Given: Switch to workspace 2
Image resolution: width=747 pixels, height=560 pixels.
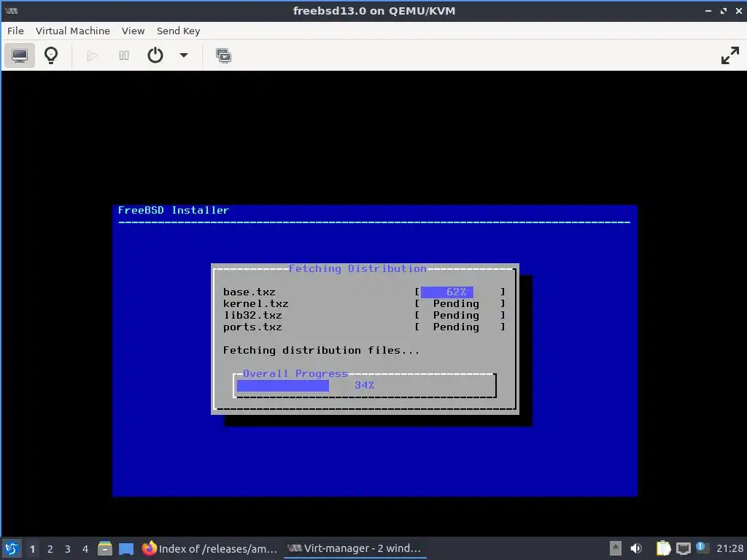Looking at the screenshot, I should tap(50, 549).
